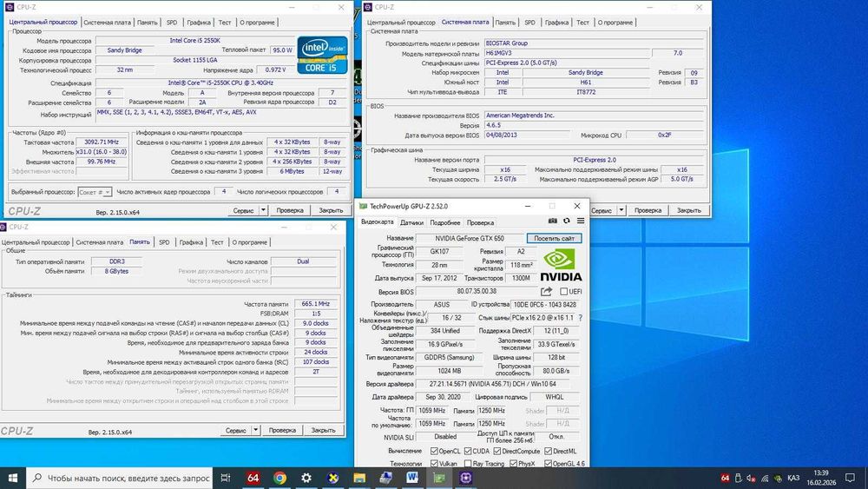Screen dimensions: 868x489
Task: Click the 665.1 MHz memory frequency value
Action: click(x=316, y=304)
